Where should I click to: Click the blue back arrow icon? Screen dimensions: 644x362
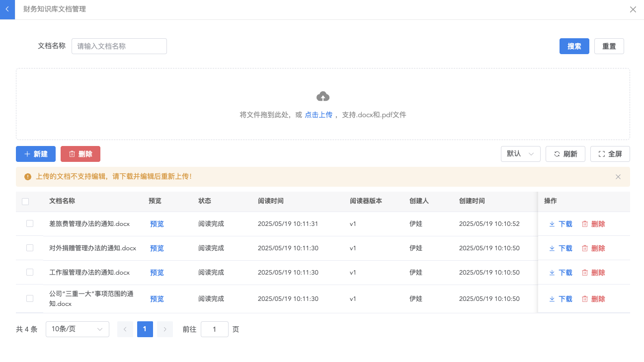coord(7,9)
